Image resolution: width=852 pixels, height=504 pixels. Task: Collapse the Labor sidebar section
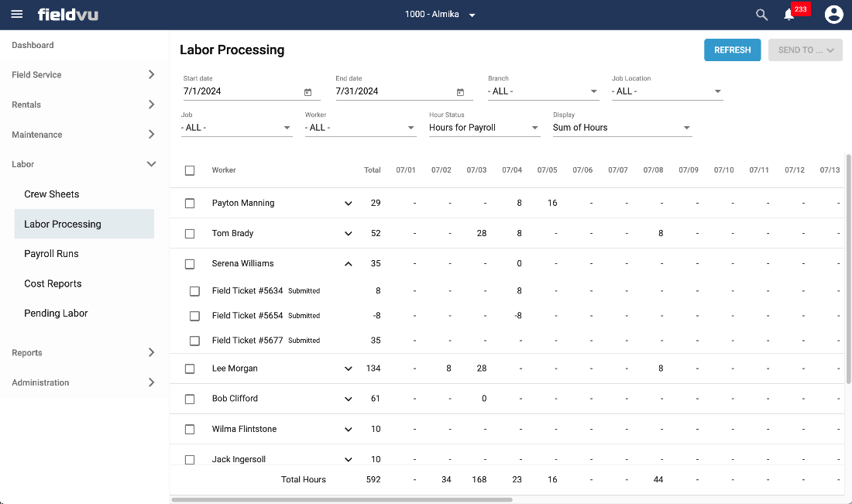click(x=151, y=164)
